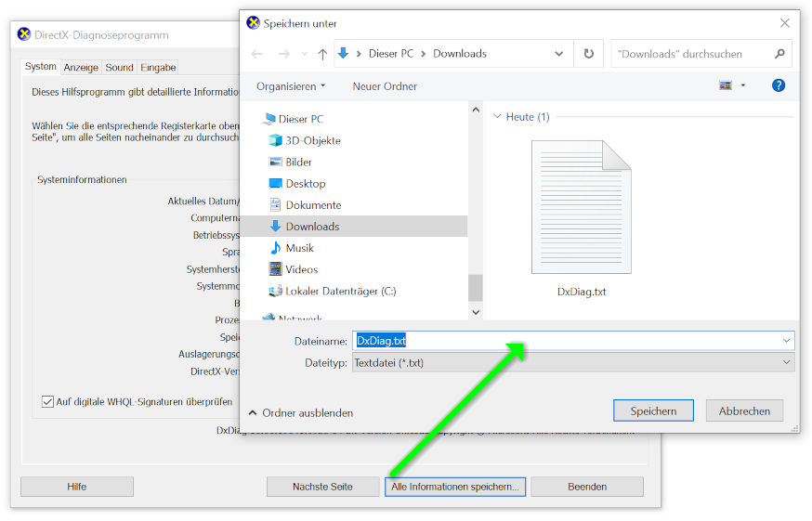
Task: Select Dieser PC in the navigation tree
Action: click(300, 119)
